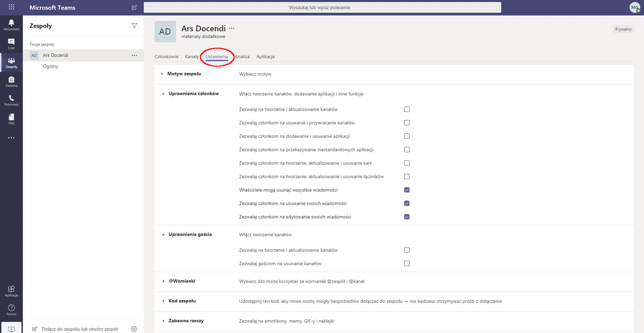The height and width of the screenshot is (333, 644).
Task: Click the Prywatny label badge
Action: click(x=623, y=29)
